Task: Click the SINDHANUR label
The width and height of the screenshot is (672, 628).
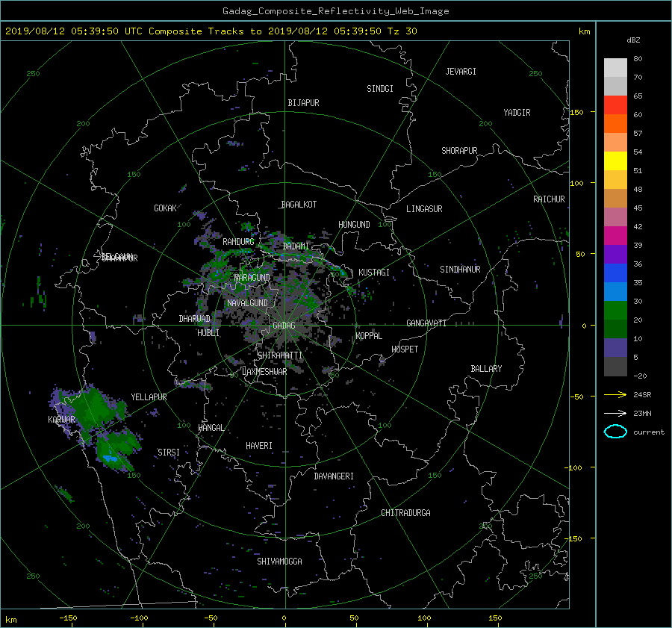Action: click(x=460, y=270)
